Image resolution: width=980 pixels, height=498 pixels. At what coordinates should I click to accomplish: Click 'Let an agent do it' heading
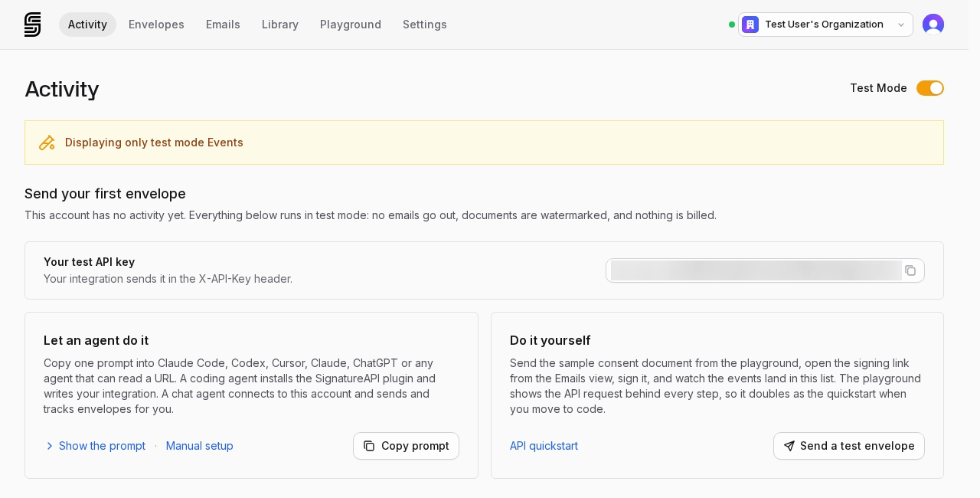click(96, 340)
